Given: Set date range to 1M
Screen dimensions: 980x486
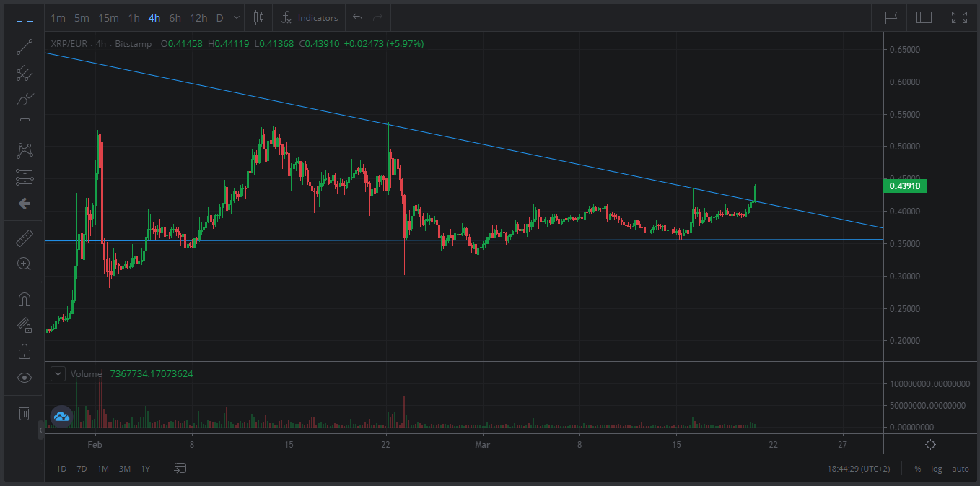Looking at the screenshot, I should 103,469.
